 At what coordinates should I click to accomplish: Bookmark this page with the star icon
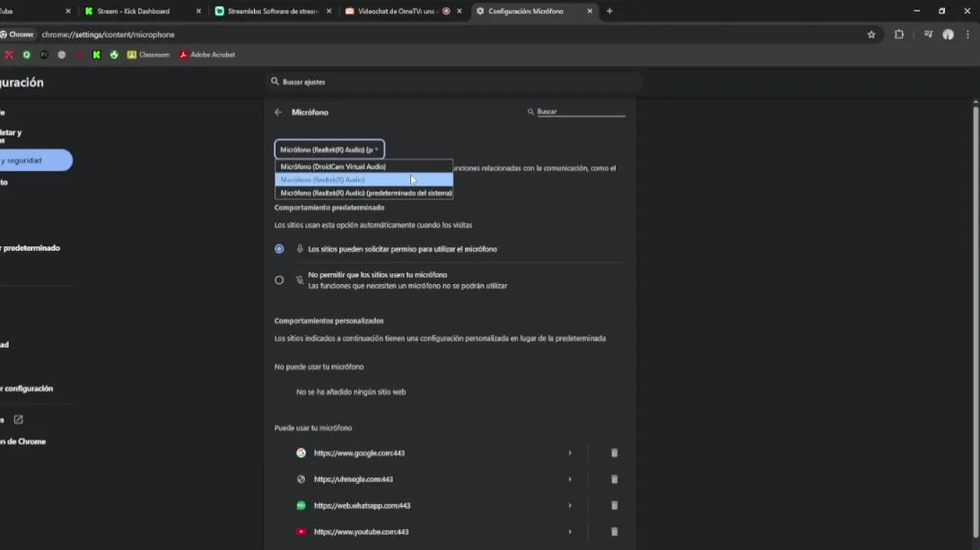pos(871,34)
